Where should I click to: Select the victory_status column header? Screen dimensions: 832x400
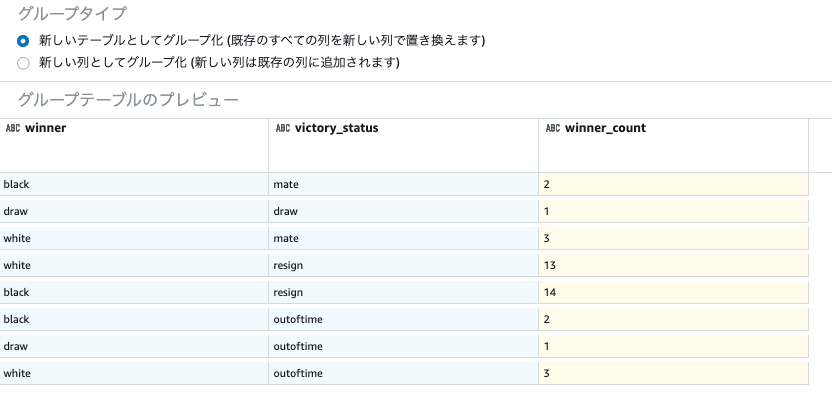point(404,145)
